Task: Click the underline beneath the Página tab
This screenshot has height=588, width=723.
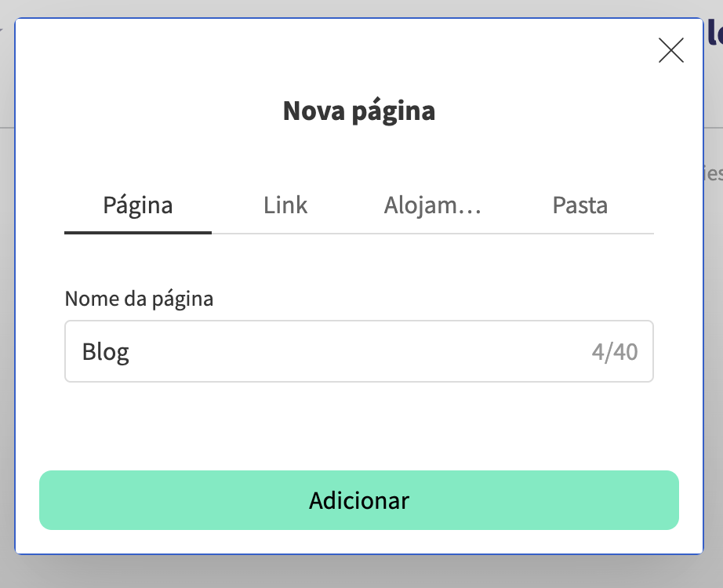Action: (137, 231)
